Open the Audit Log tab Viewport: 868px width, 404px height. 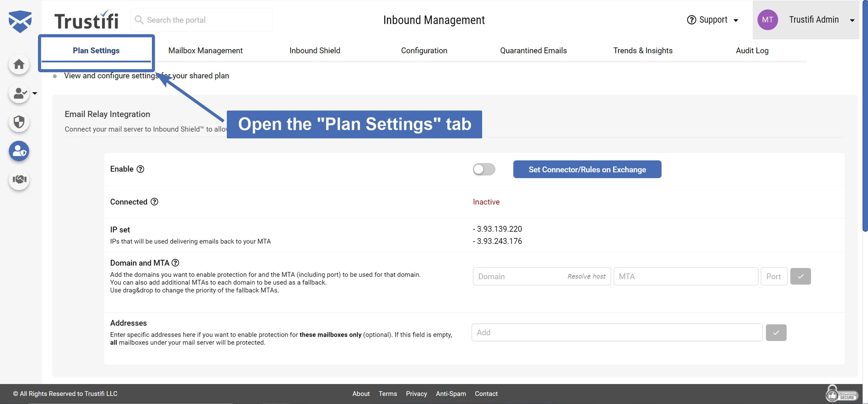tap(752, 51)
